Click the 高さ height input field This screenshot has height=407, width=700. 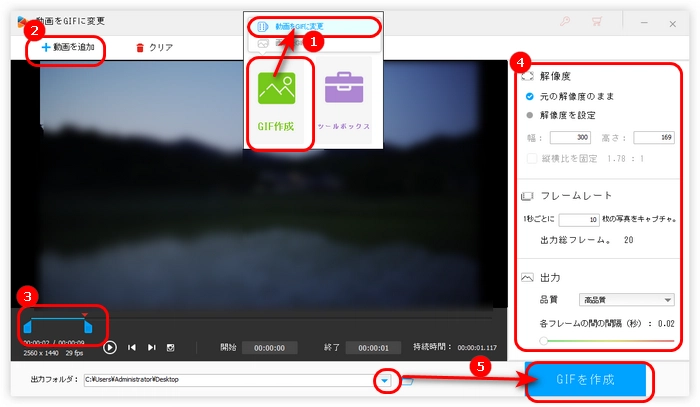(654, 137)
